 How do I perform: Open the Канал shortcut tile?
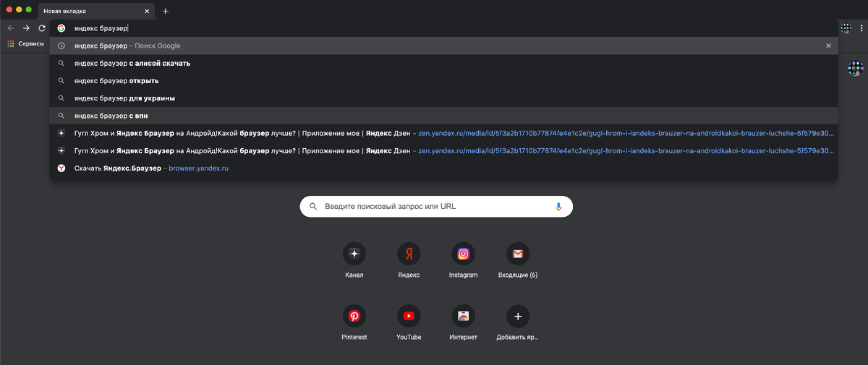(x=354, y=261)
